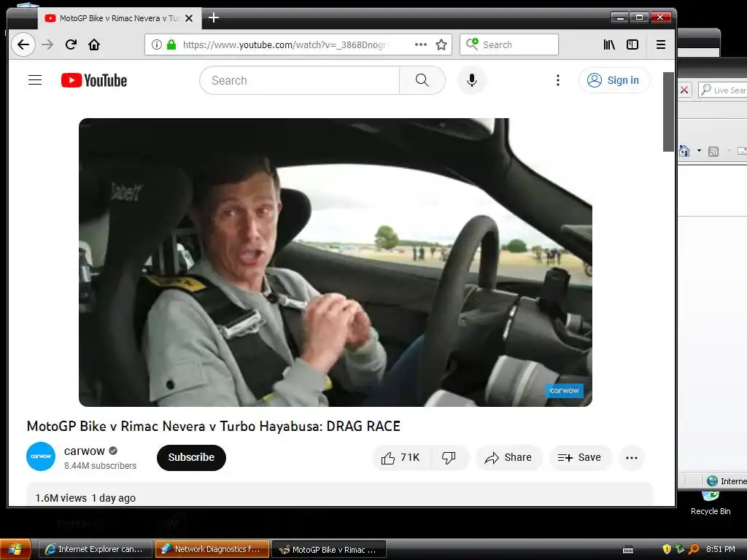This screenshot has width=747, height=560.
Task: Open the Windows Start button
Action: click(16, 549)
